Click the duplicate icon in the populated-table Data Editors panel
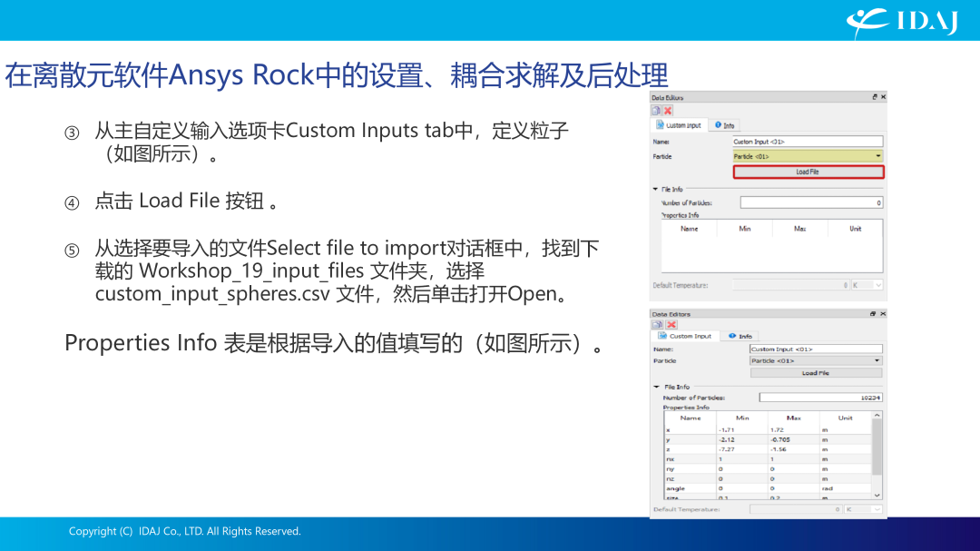The width and height of the screenshot is (980, 551). click(657, 325)
